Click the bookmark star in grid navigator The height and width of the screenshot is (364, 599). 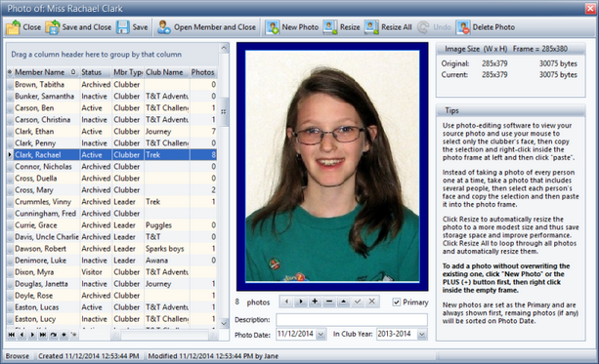coord(64,335)
